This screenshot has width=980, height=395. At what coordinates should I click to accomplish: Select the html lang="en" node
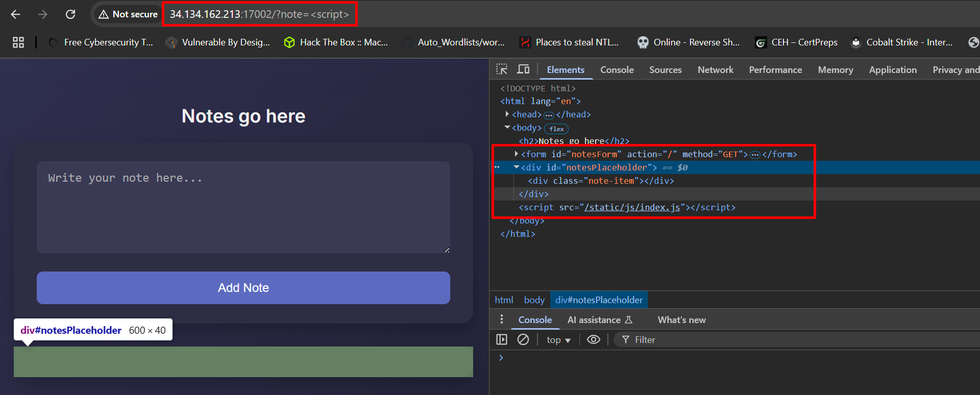(x=541, y=101)
